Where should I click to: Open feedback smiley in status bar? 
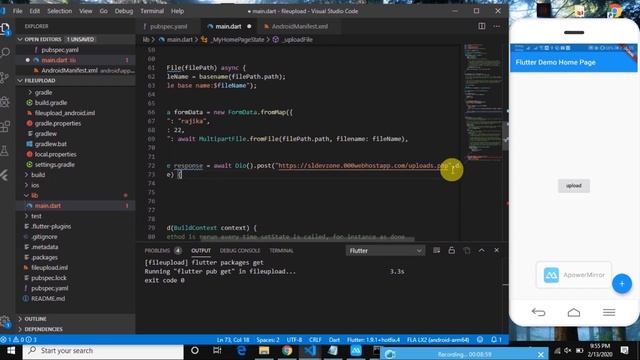[480, 340]
